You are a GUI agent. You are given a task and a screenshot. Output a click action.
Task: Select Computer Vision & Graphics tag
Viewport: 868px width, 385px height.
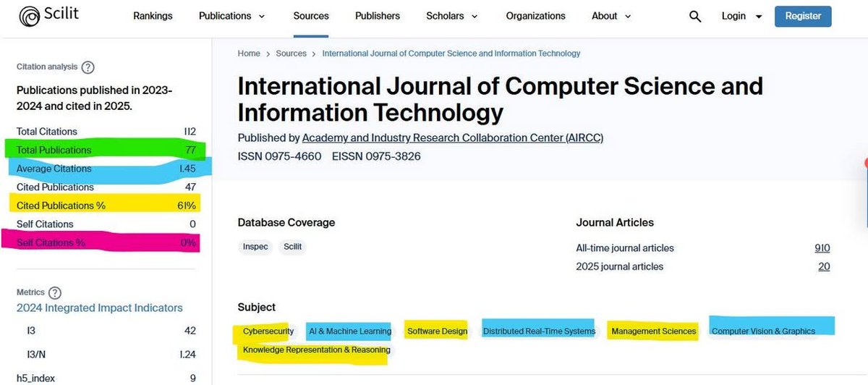pyautogui.click(x=763, y=331)
